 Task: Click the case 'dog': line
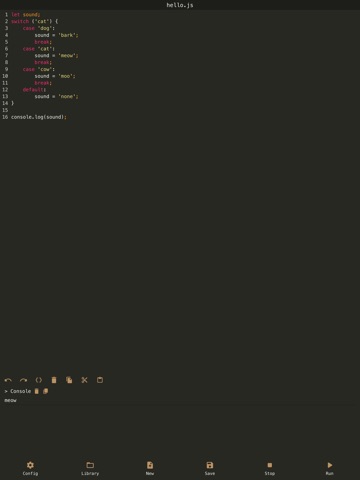39,28
